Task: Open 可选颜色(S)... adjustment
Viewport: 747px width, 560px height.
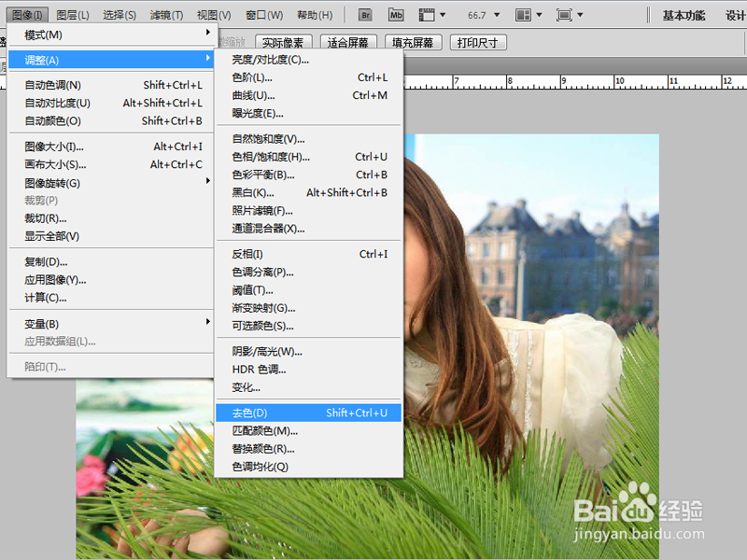Action: [x=309, y=326]
